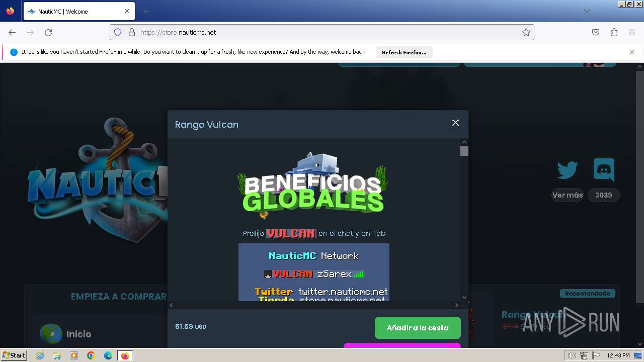Open the Windows Start menu
This screenshot has width=644, height=362.
tap(14, 355)
